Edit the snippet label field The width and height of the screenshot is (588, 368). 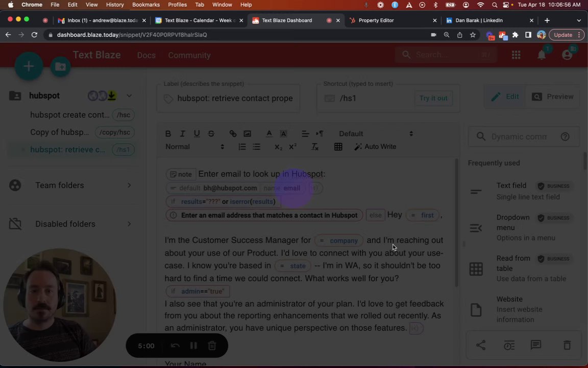pos(228,98)
